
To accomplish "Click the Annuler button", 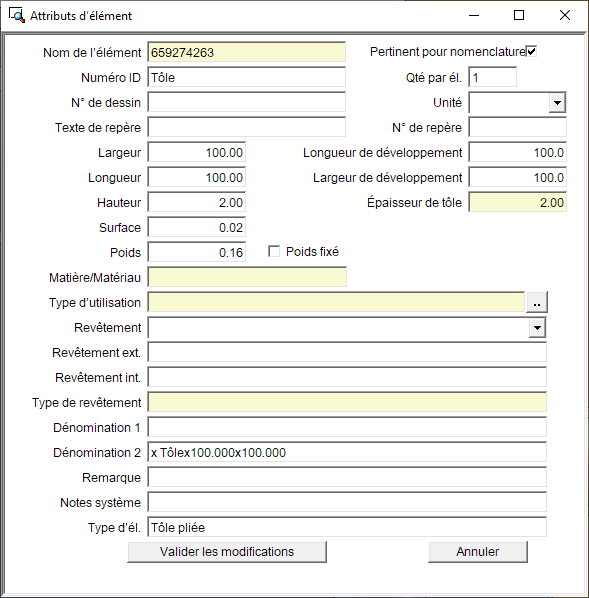I will click(x=478, y=552).
